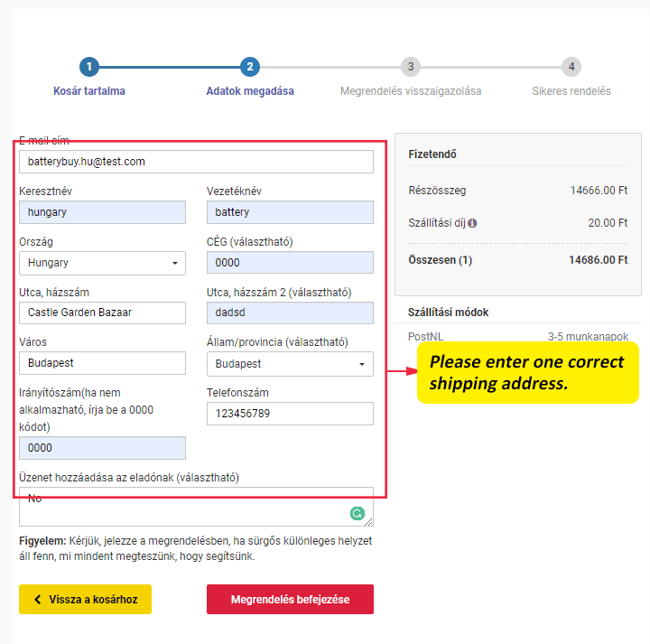The image size is (650, 644).
Task: Click the Vezetéknév field containing battery
Action: 290,212
